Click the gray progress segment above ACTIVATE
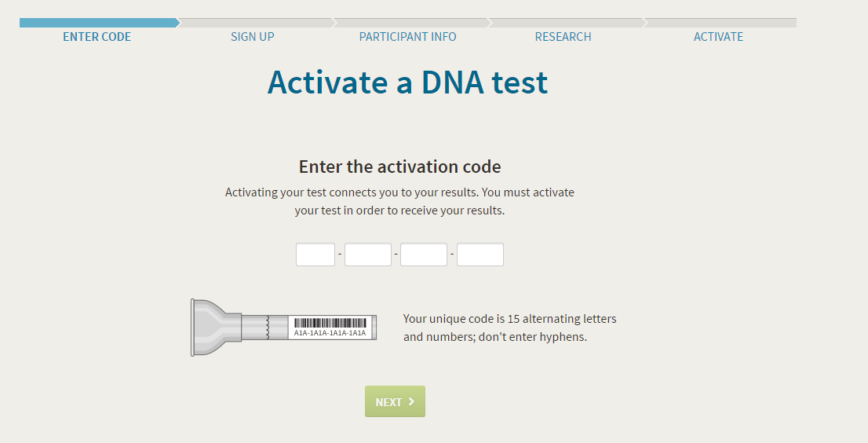This screenshot has height=443, width=868. [720, 23]
